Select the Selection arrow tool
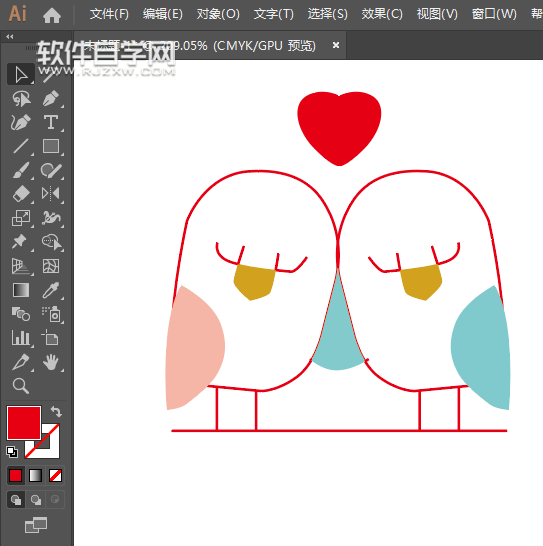The height and width of the screenshot is (546, 543). [21, 74]
